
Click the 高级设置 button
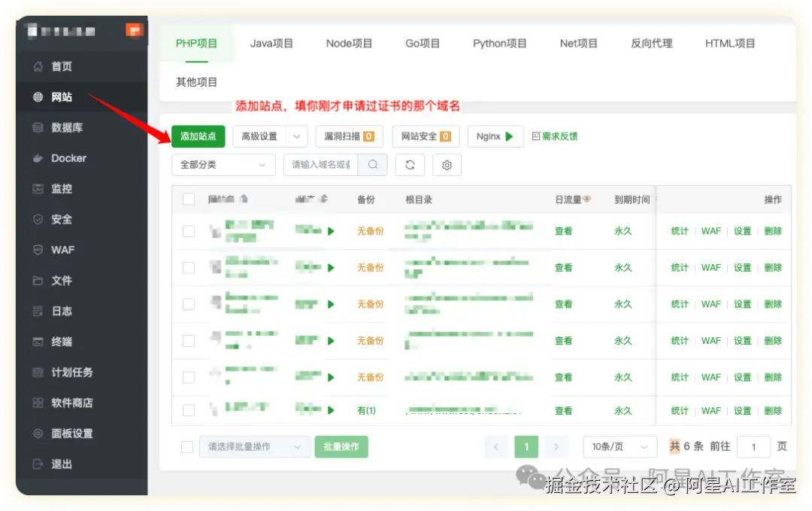click(x=259, y=136)
